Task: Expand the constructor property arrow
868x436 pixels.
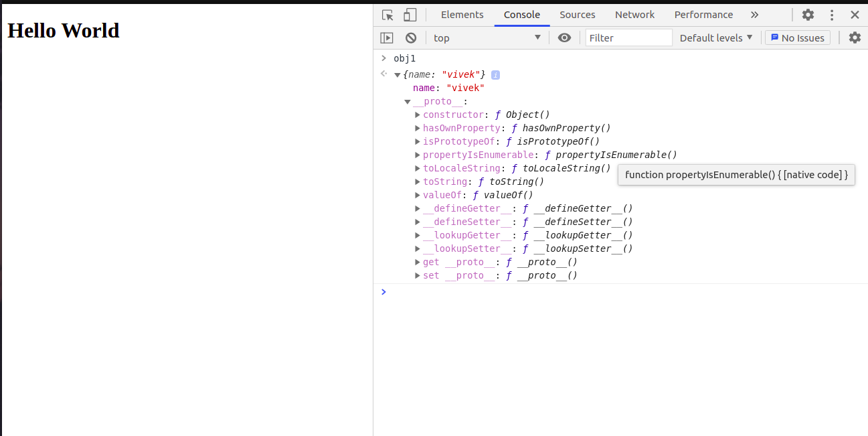Action: coord(418,115)
